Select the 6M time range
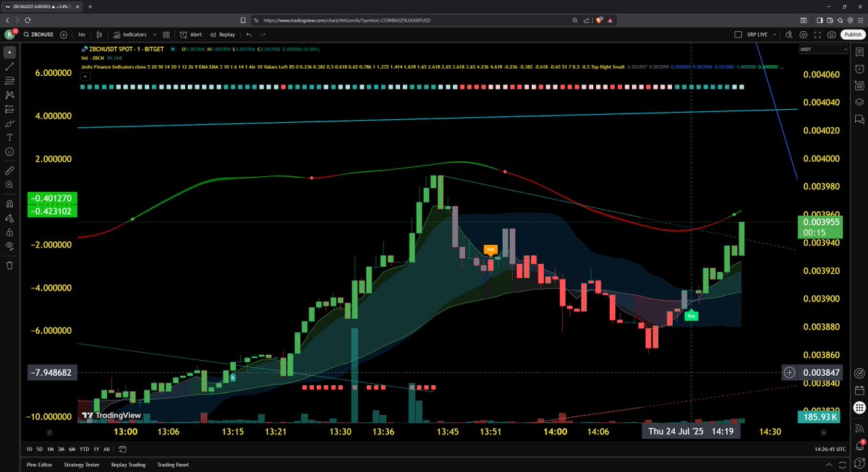The width and height of the screenshot is (868, 472). (x=72, y=449)
